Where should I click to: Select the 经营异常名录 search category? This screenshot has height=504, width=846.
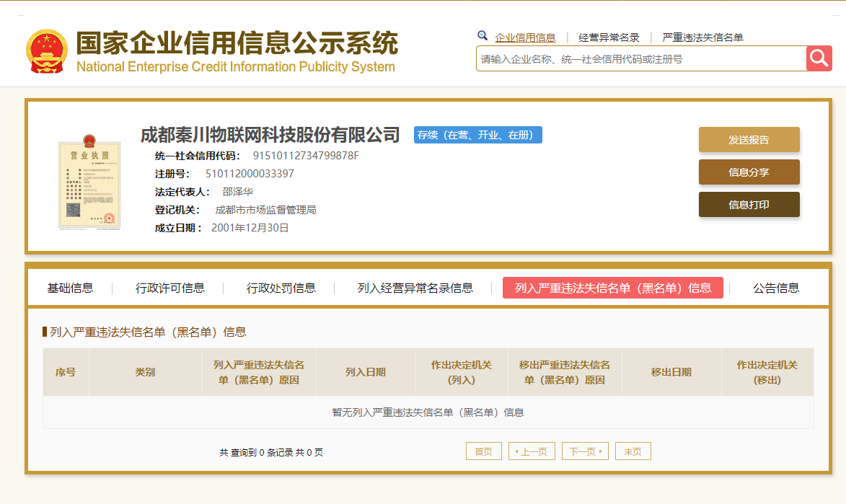click(x=609, y=37)
